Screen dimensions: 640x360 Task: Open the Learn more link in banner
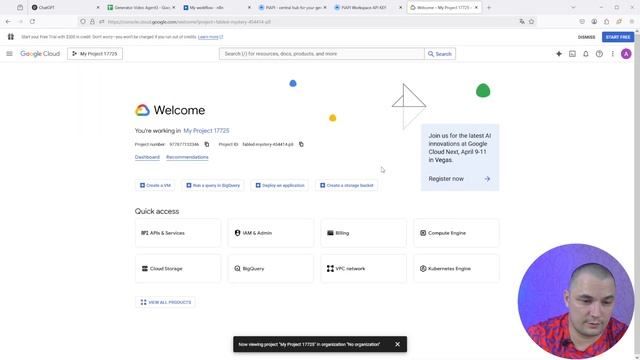pos(210,37)
